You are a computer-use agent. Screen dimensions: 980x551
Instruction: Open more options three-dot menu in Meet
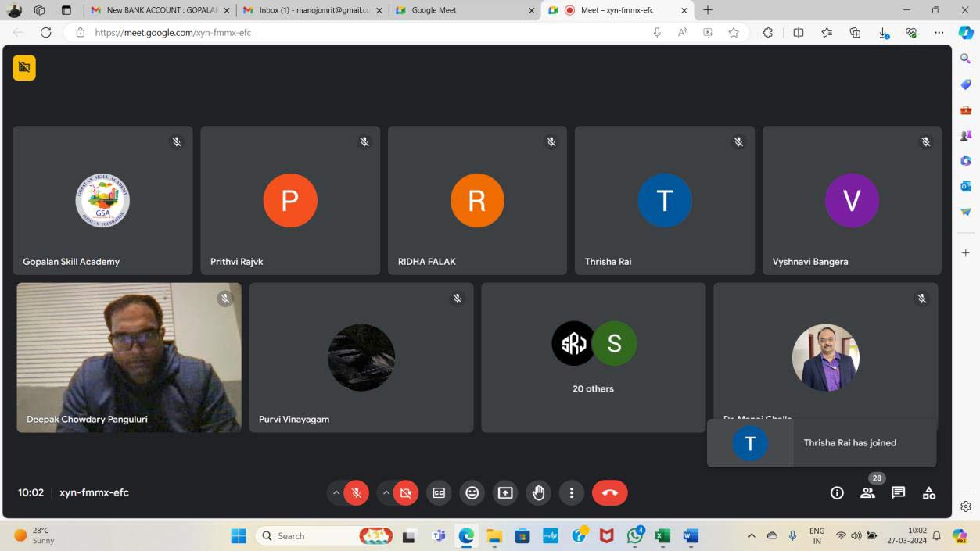coord(572,492)
